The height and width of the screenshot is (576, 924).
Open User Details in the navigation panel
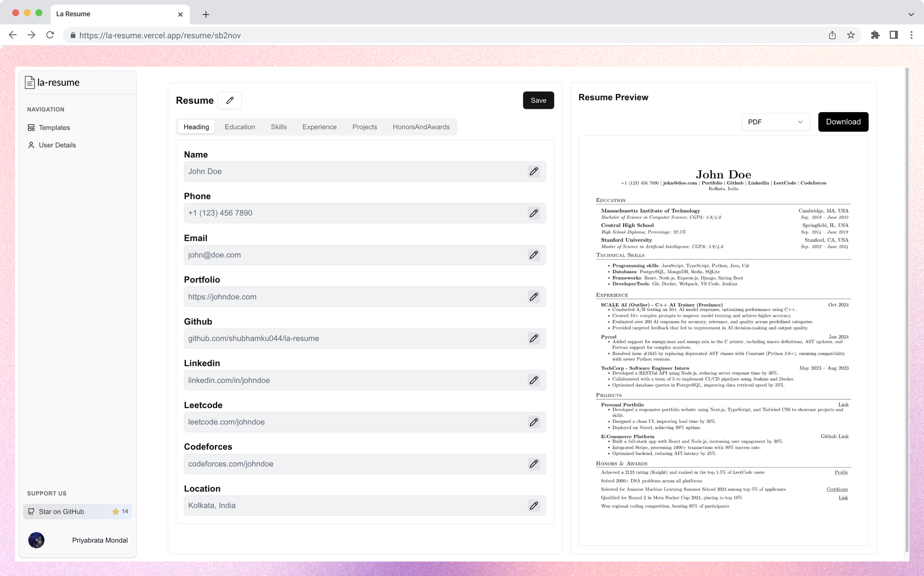(x=57, y=145)
